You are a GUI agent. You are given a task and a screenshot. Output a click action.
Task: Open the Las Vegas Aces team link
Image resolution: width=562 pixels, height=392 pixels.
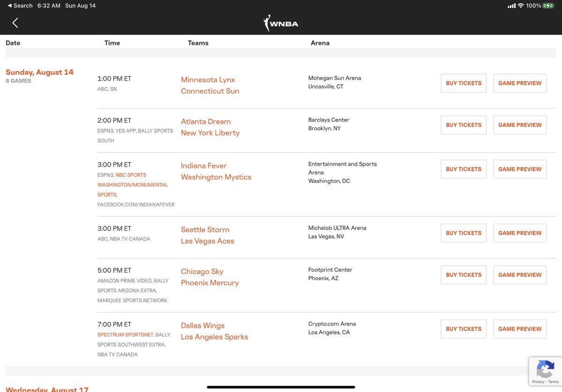point(207,241)
